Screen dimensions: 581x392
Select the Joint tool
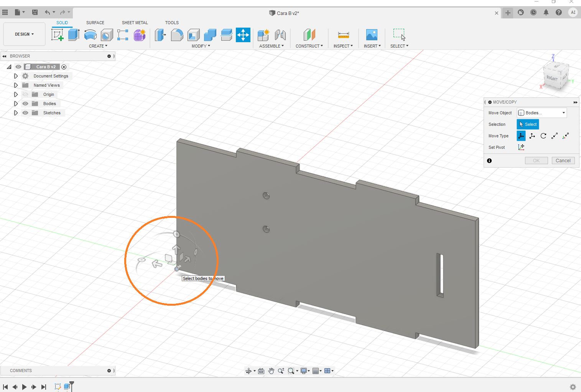pyautogui.click(x=280, y=35)
